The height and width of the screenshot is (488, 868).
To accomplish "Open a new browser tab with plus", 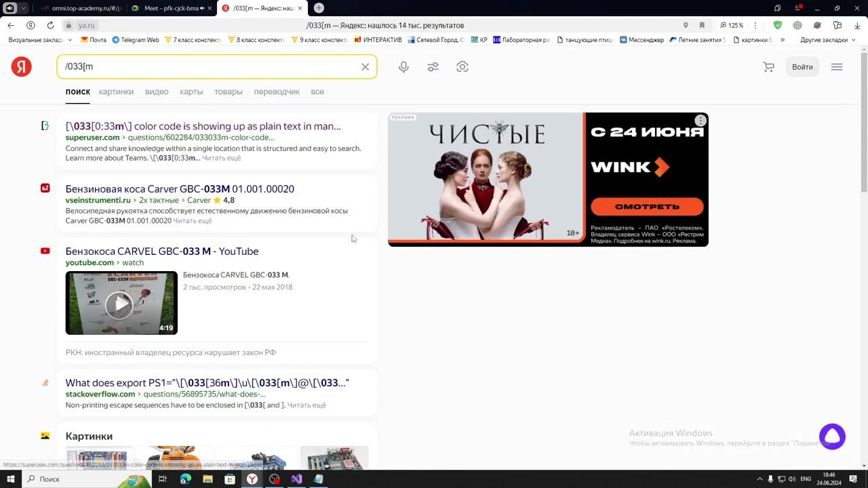I will (319, 8).
